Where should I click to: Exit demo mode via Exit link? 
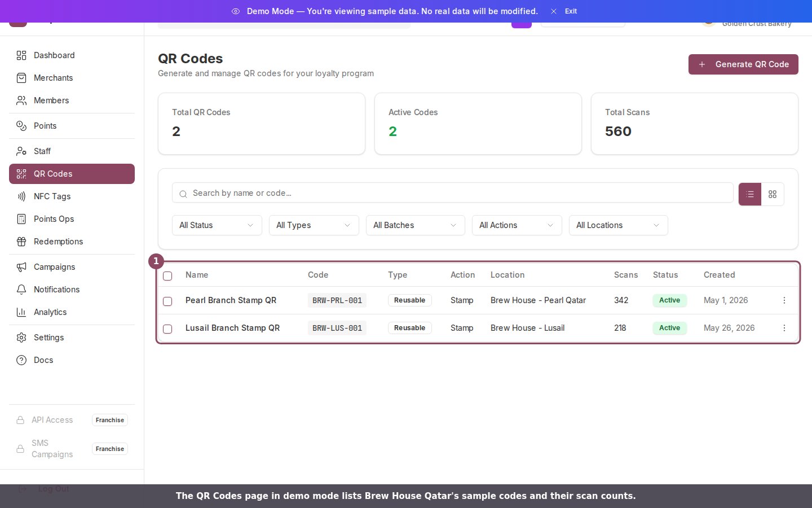pos(571,11)
